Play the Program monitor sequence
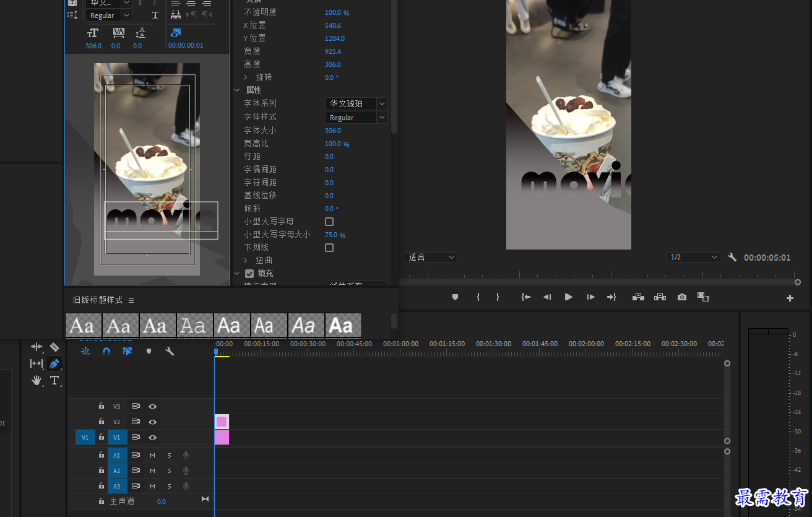 point(568,297)
